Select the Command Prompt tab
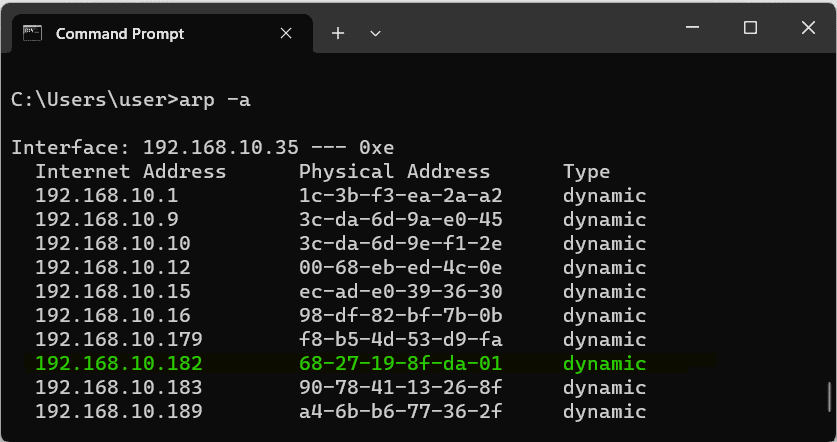Viewport: 837px width, 442px height. [x=120, y=33]
